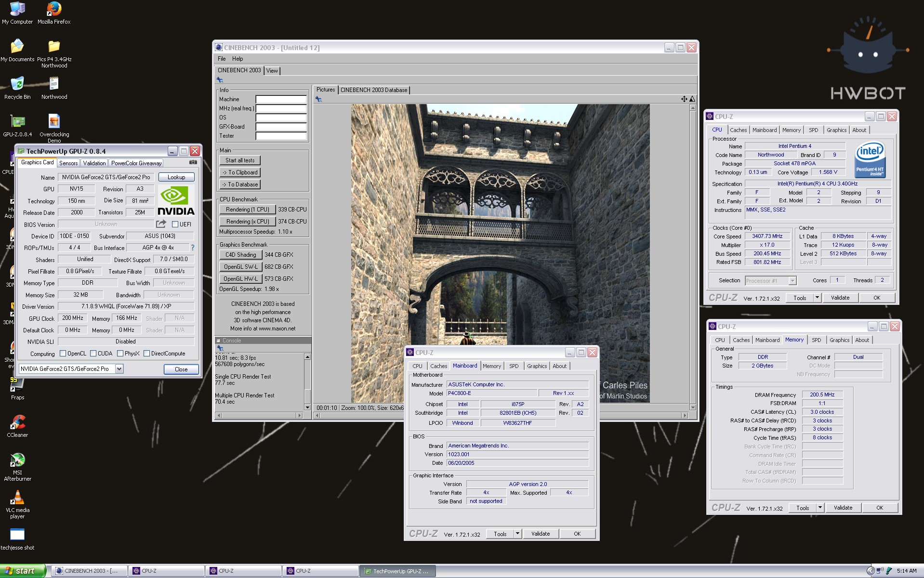Image resolution: width=924 pixels, height=578 pixels.
Task: Open Caches tab in CPU-Z CPU window
Action: click(x=738, y=130)
